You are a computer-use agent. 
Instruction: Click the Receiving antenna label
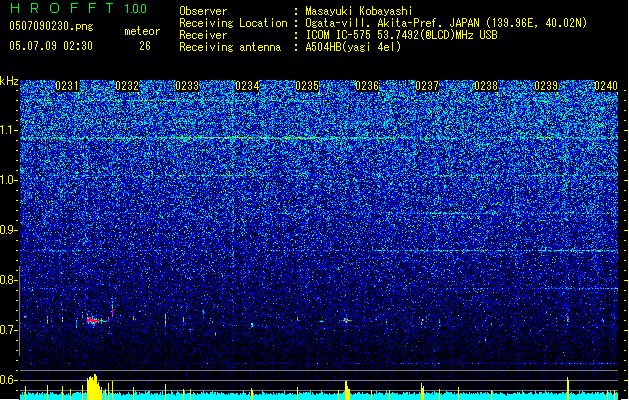[230, 47]
